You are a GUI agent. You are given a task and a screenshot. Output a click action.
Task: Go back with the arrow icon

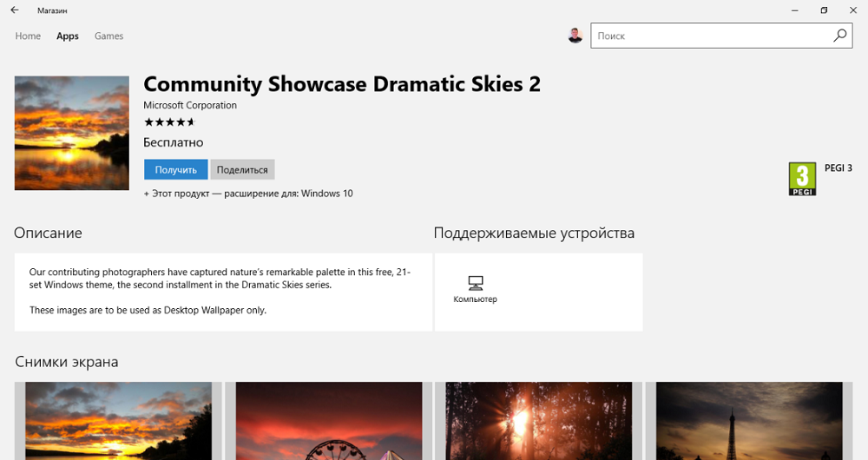pos(15,10)
